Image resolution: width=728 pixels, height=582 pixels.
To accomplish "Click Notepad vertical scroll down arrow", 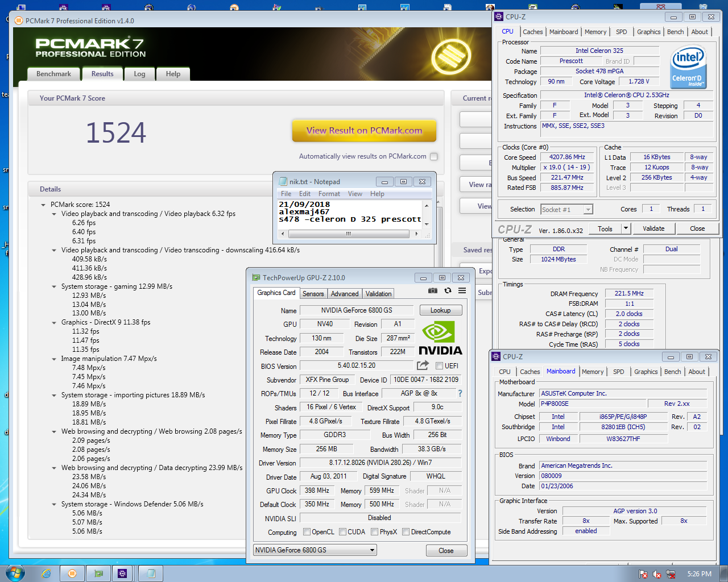I will (x=427, y=224).
